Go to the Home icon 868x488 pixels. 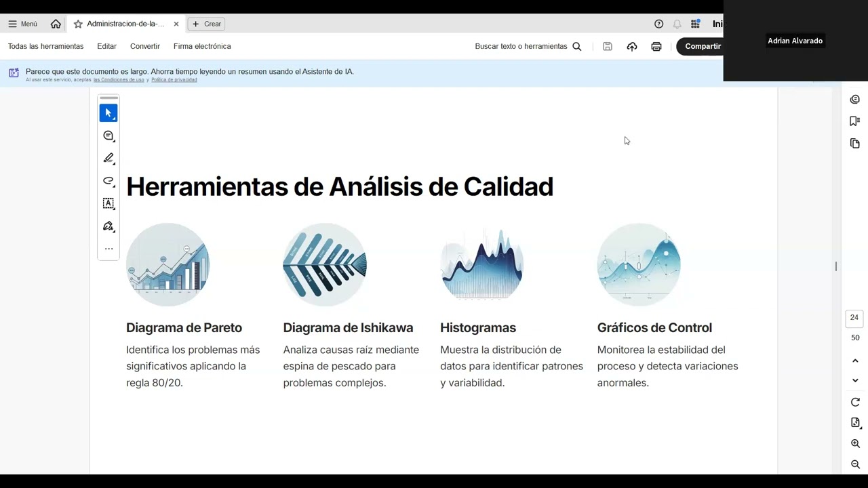pyautogui.click(x=56, y=24)
